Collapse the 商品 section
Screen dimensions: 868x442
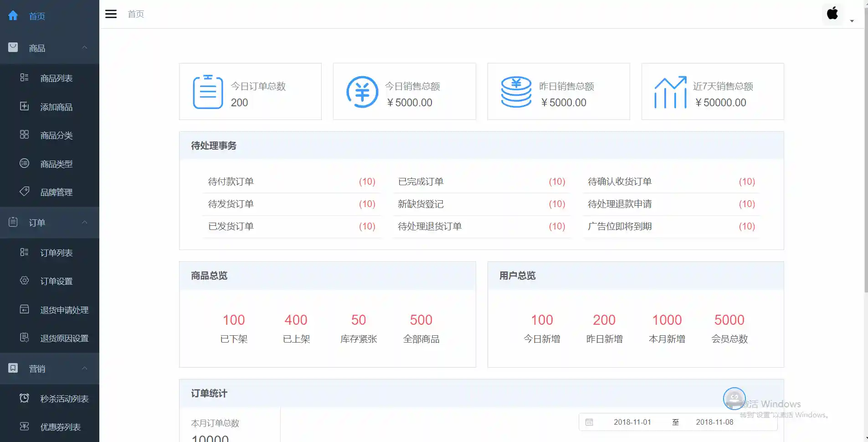pyautogui.click(x=84, y=47)
